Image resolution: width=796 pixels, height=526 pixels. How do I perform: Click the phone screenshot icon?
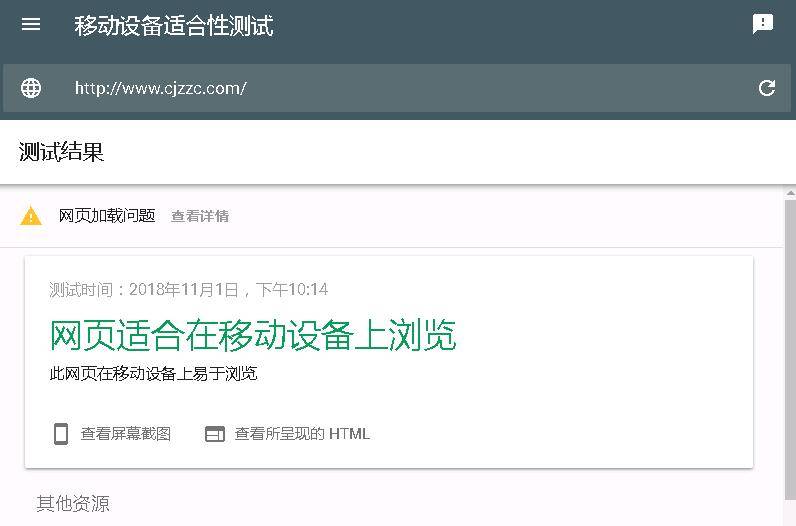pos(61,434)
